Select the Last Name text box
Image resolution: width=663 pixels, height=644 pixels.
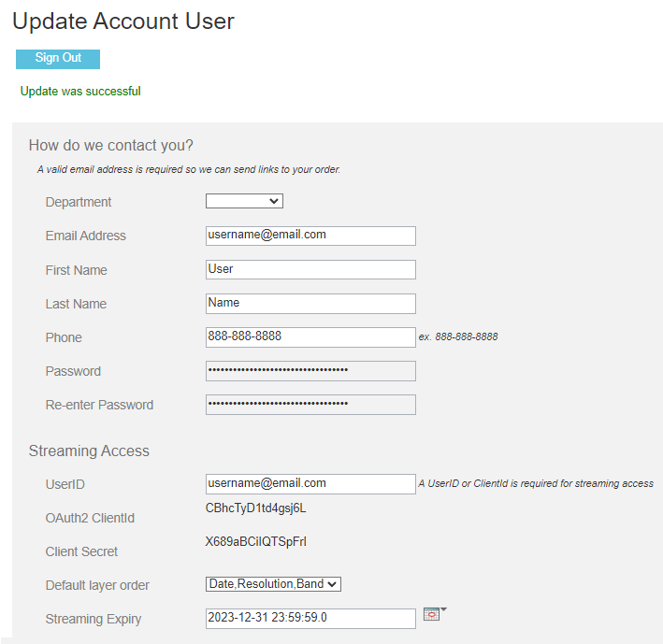[310, 303]
